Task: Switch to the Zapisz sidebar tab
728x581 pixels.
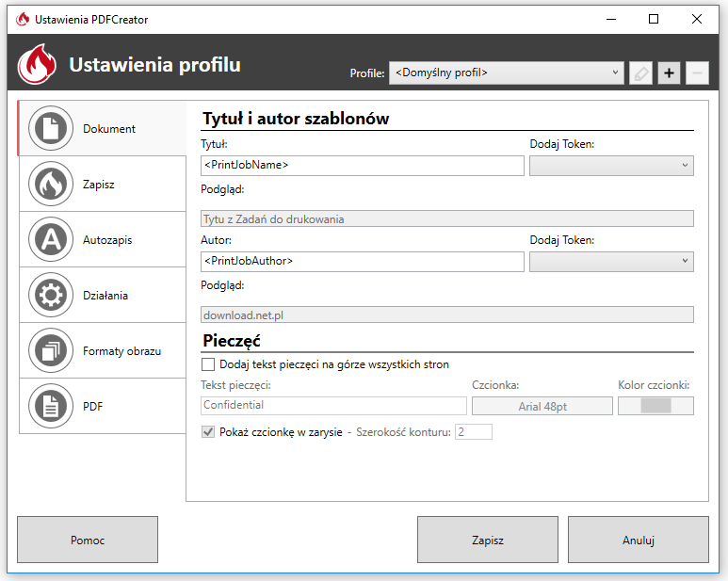Action: 102,185
